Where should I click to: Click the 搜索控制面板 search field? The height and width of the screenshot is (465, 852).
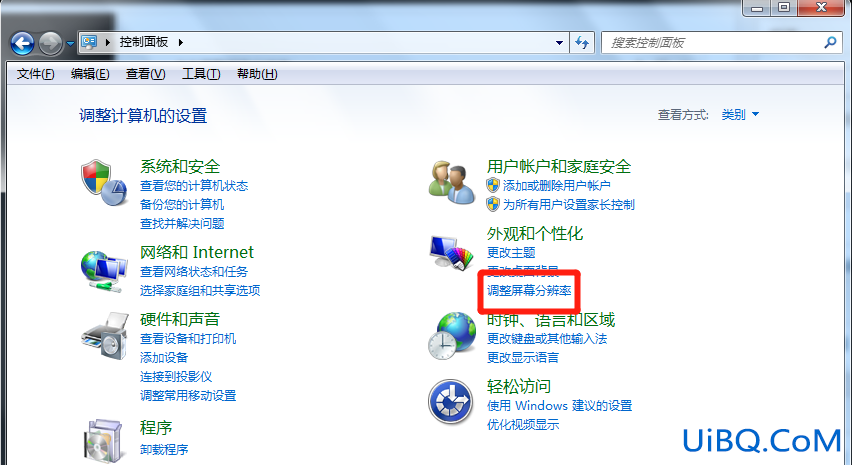click(720, 43)
